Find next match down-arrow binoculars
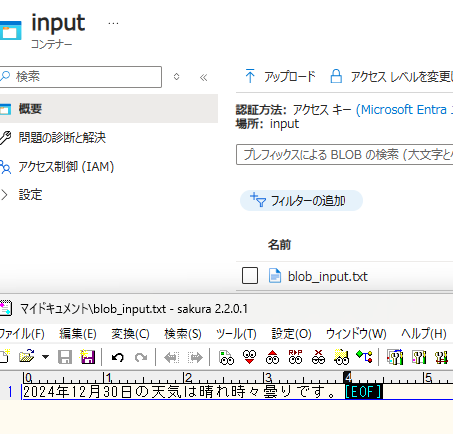Viewport: 453px width, 434px height. point(249,357)
